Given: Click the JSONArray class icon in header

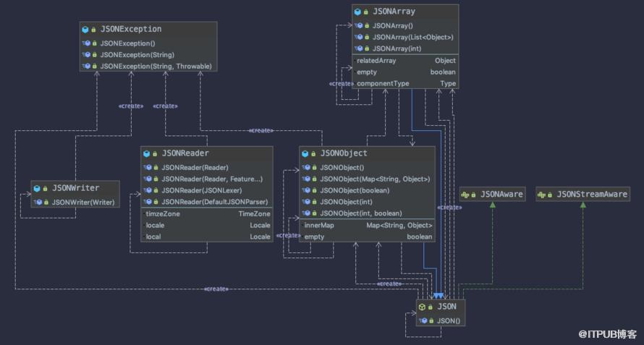Looking at the screenshot, I should pyautogui.click(x=357, y=12).
